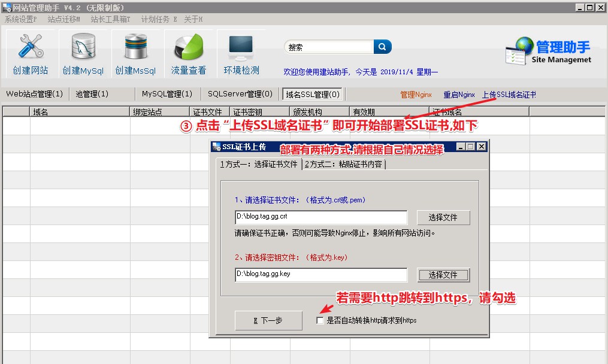
Task: Open the Create MsSql (创建MsSql) database icon
Action: (x=135, y=47)
